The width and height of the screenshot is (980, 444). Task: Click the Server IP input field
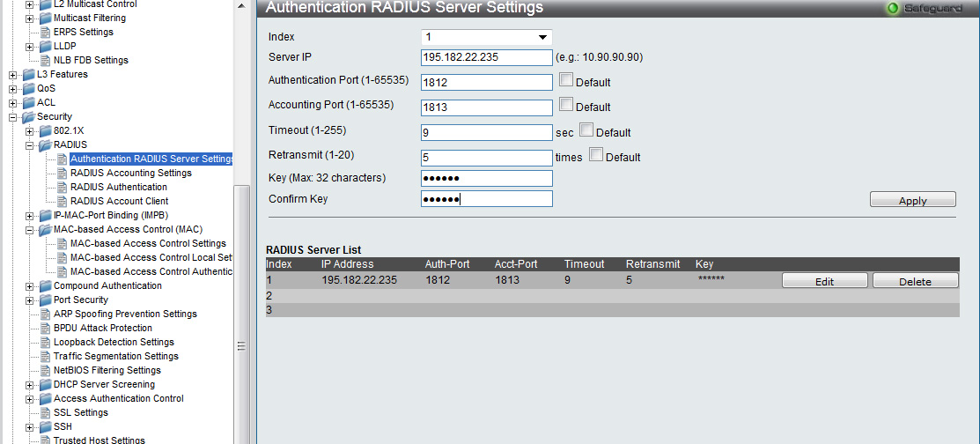[x=486, y=57]
